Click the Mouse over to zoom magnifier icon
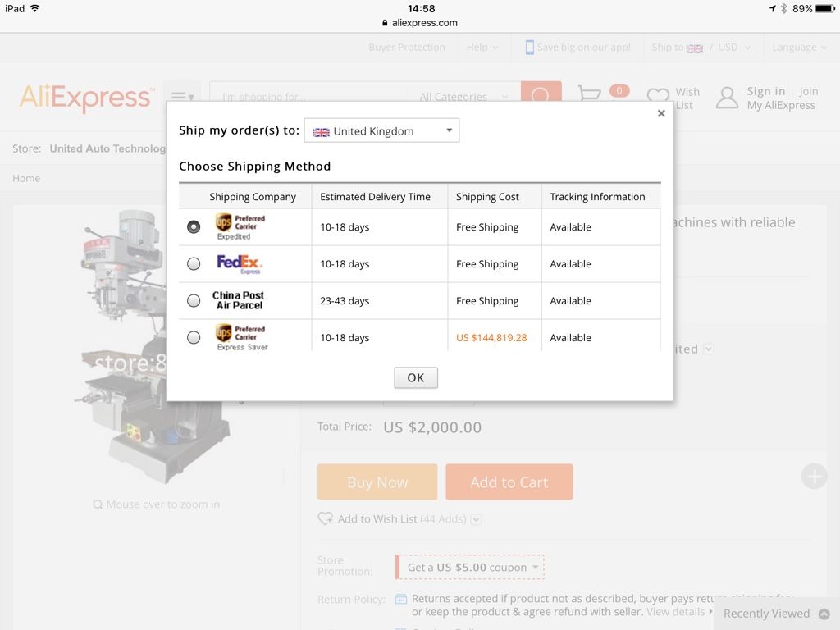This screenshot has width=840, height=630. pyautogui.click(x=98, y=504)
